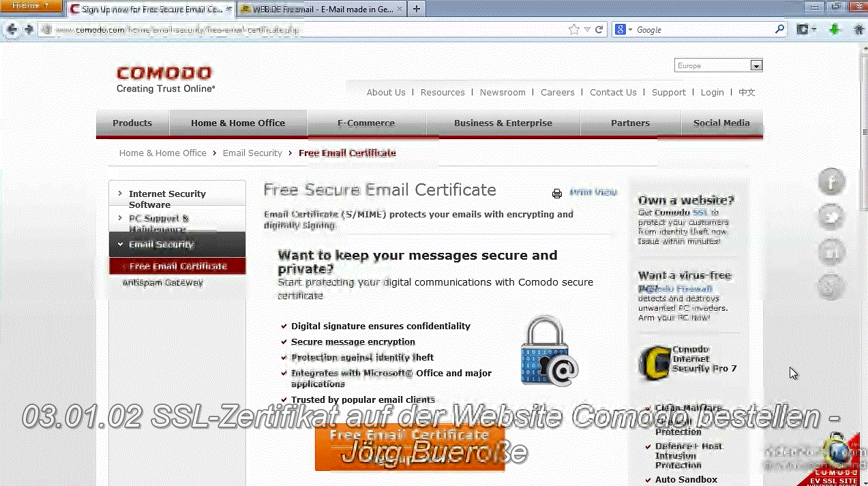Open the Resources link

pos(443,93)
